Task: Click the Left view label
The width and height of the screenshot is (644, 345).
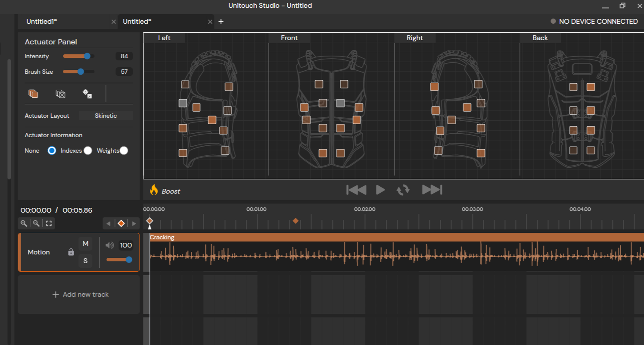Action: (164, 38)
